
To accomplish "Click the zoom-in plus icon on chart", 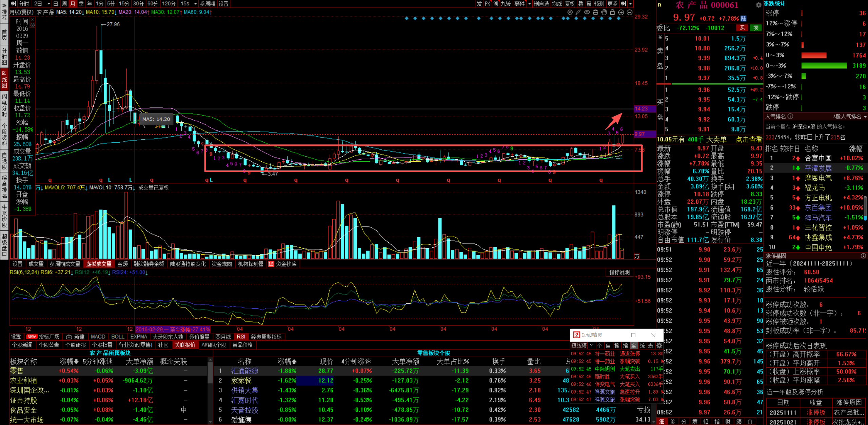I will pyautogui.click(x=621, y=12).
